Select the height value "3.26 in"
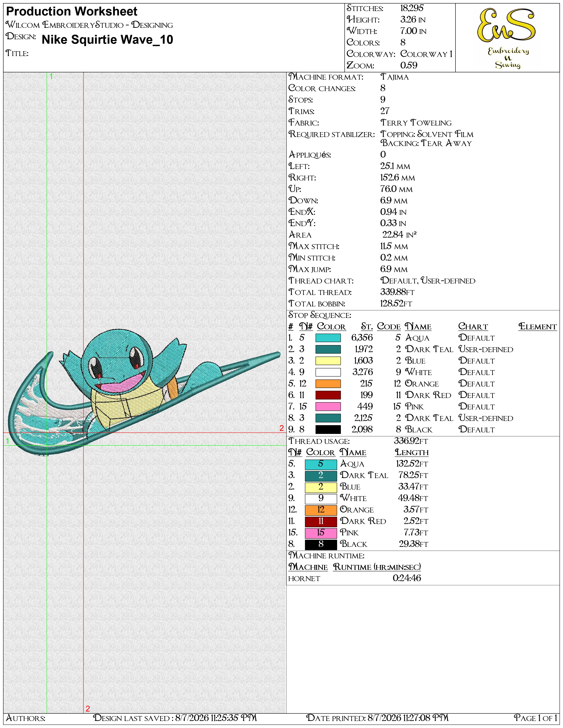Screen dimensions: 563x728 click(413, 20)
